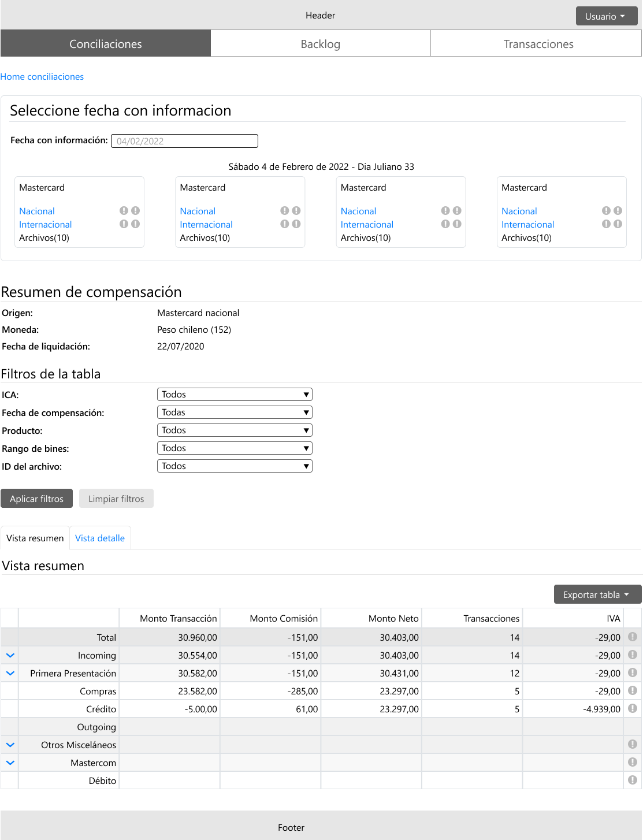Click the info icon in the Mastercom row
Image resolution: width=643 pixels, height=840 pixels.
pos(633,763)
